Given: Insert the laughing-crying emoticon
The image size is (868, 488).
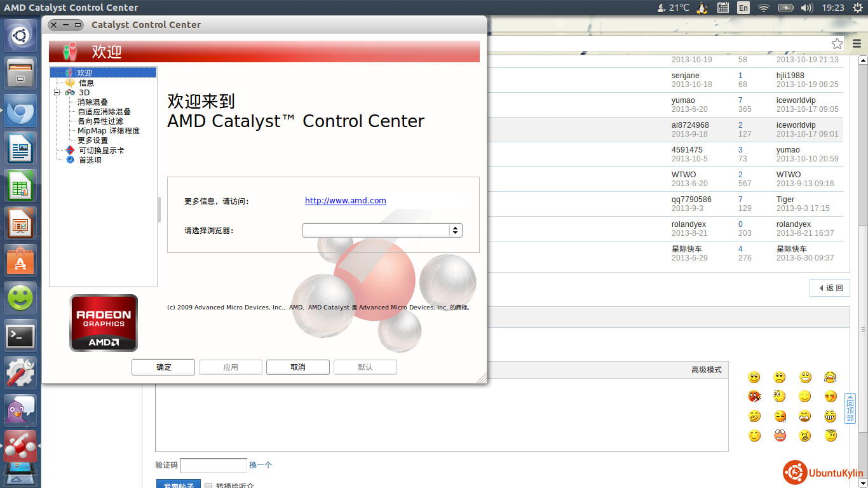Looking at the screenshot, I should 830,377.
